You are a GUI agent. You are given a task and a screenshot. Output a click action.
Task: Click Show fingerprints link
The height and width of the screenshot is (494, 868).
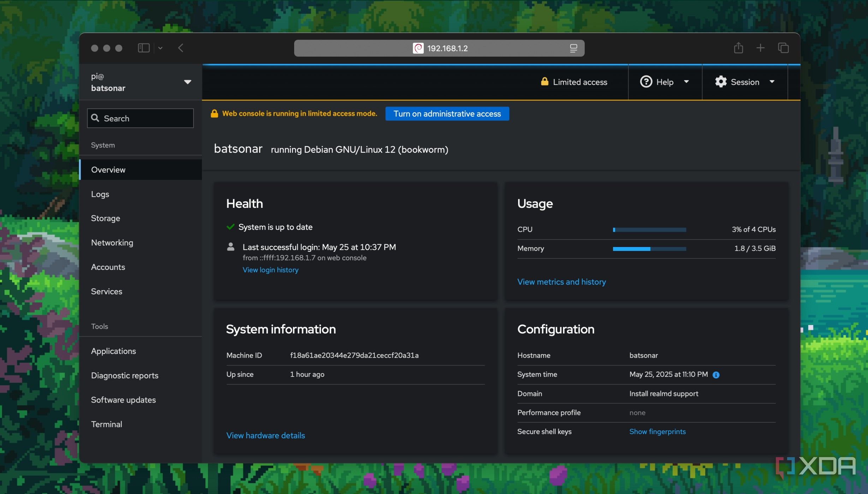tap(657, 432)
